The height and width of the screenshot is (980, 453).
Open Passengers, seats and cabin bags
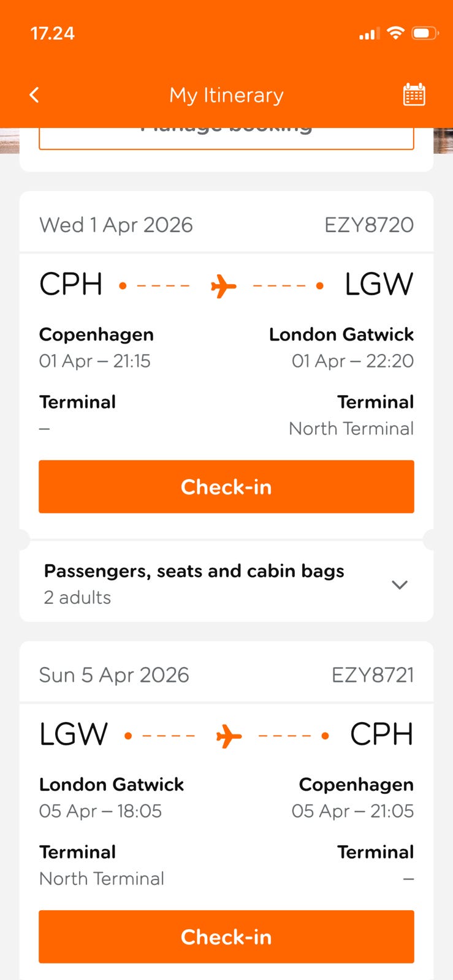pos(194,571)
